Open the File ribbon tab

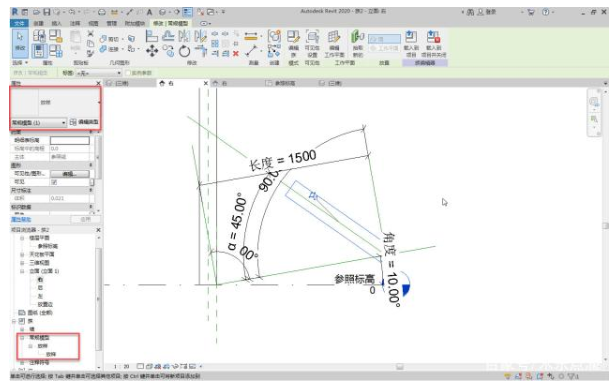tap(19, 23)
